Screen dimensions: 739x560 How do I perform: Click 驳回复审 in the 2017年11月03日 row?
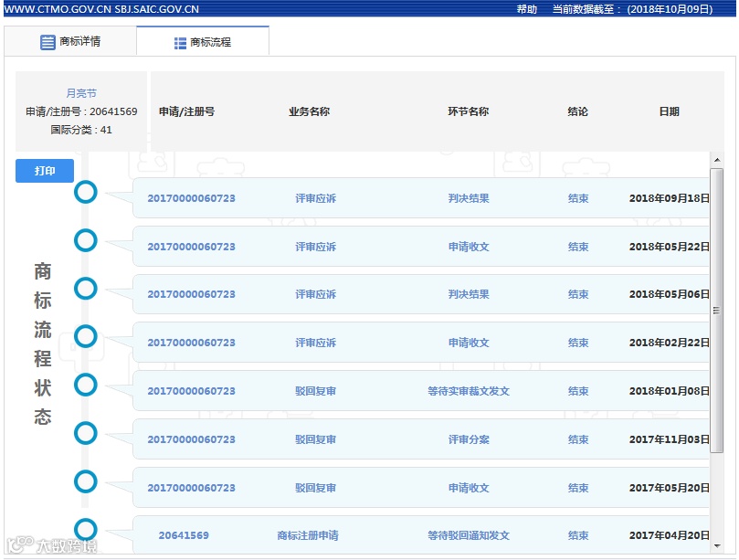316,439
